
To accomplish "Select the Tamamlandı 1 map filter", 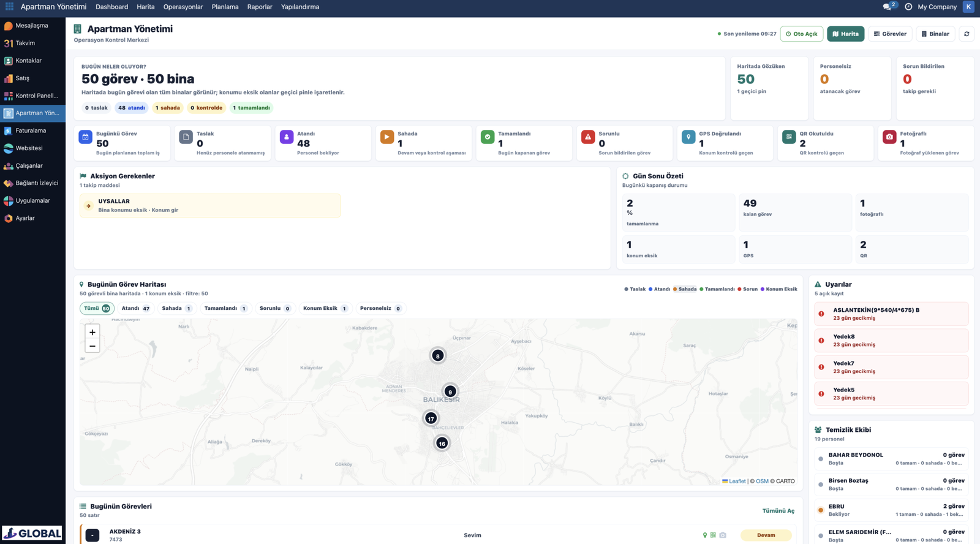I will click(x=225, y=309).
